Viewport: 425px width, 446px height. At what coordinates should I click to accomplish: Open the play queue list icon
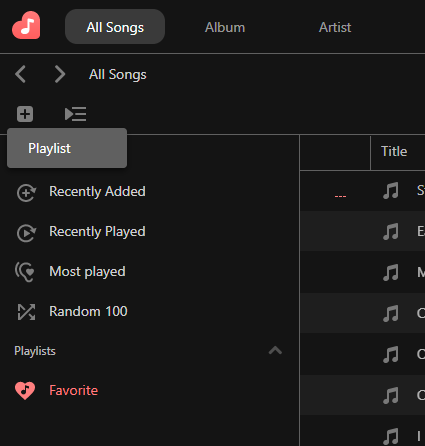(76, 114)
